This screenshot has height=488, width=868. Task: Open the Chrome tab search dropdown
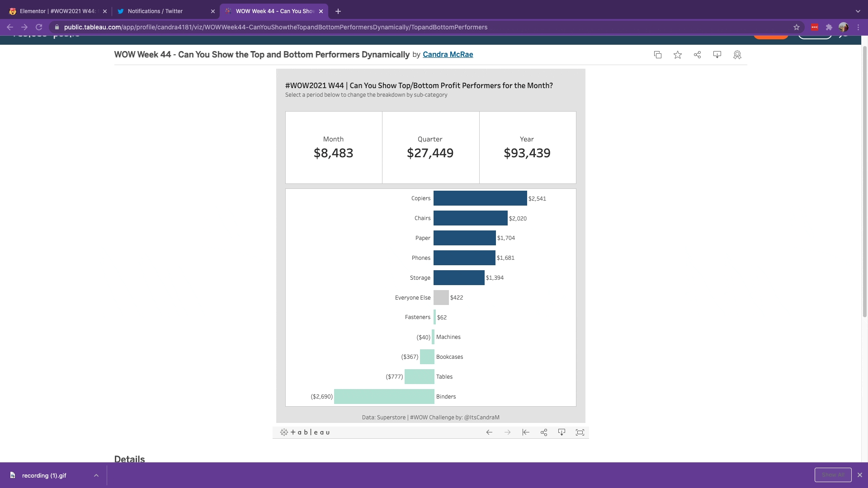[858, 11]
